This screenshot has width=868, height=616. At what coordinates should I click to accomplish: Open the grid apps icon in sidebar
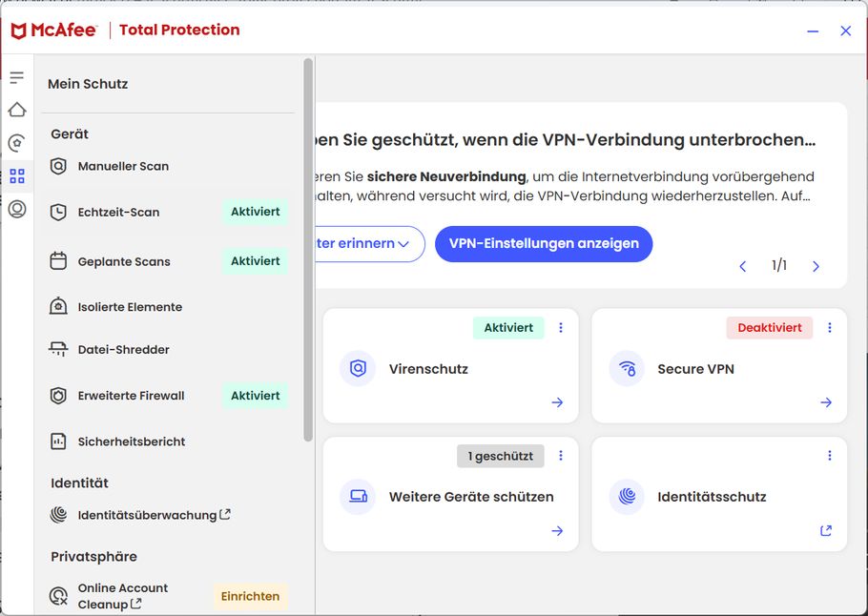pos(16,176)
